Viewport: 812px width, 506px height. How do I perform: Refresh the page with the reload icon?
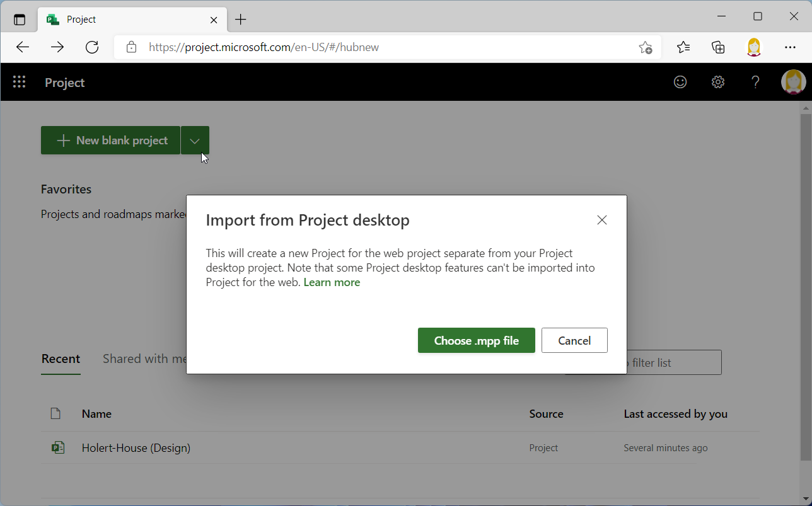click(x=92, y=47)
